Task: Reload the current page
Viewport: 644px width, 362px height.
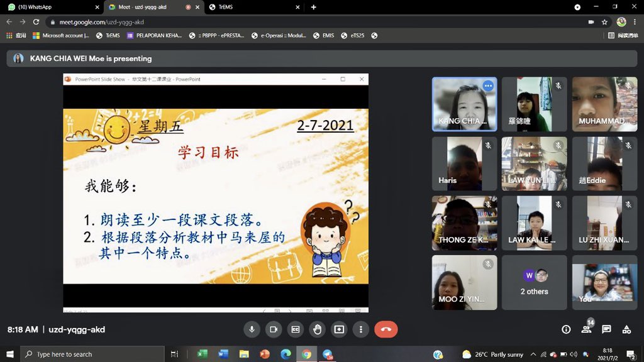Action: (x=36, y=22)
